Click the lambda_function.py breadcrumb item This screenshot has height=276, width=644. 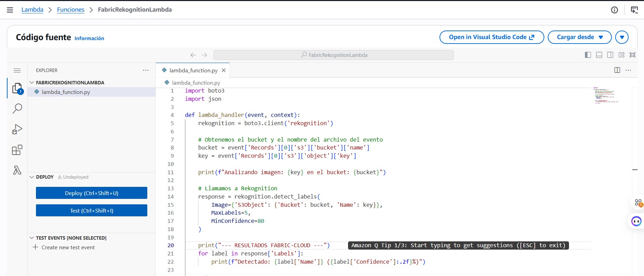[196, 83]
